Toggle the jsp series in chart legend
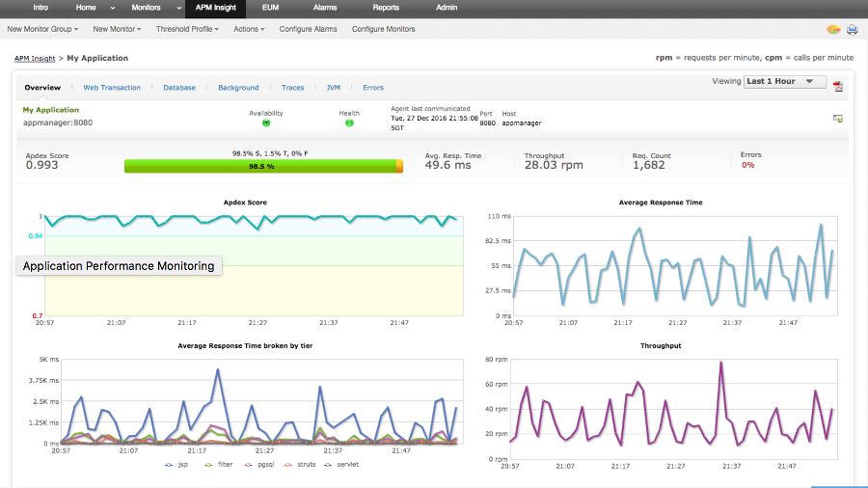Viewport: 868px width, 488px height. click(x=176, y=465)
